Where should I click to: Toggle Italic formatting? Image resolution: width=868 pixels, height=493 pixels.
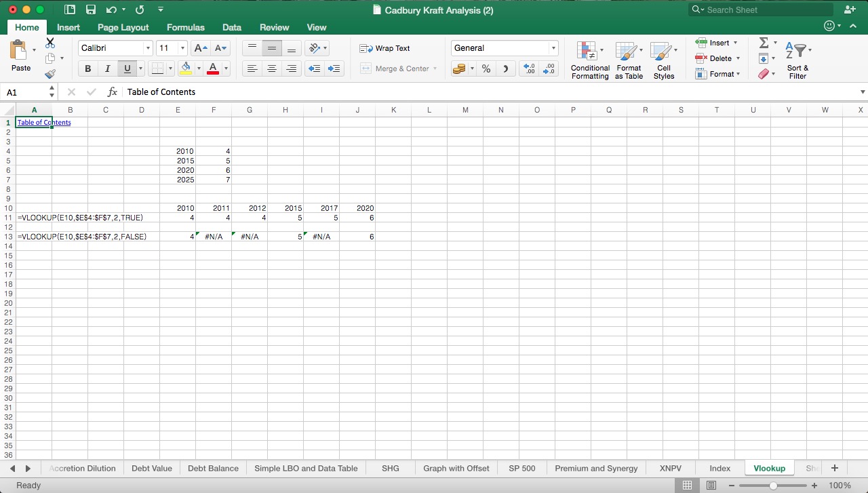107,68
